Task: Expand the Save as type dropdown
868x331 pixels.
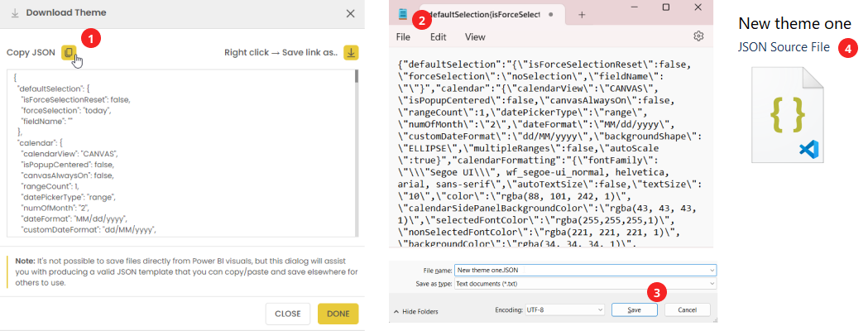Action: (x=712, y=283)
